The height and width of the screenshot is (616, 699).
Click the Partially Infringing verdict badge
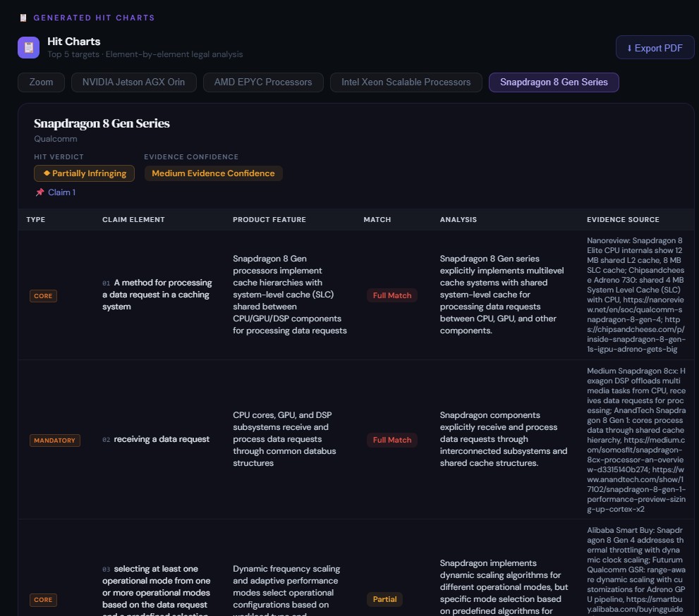[84, 173]
